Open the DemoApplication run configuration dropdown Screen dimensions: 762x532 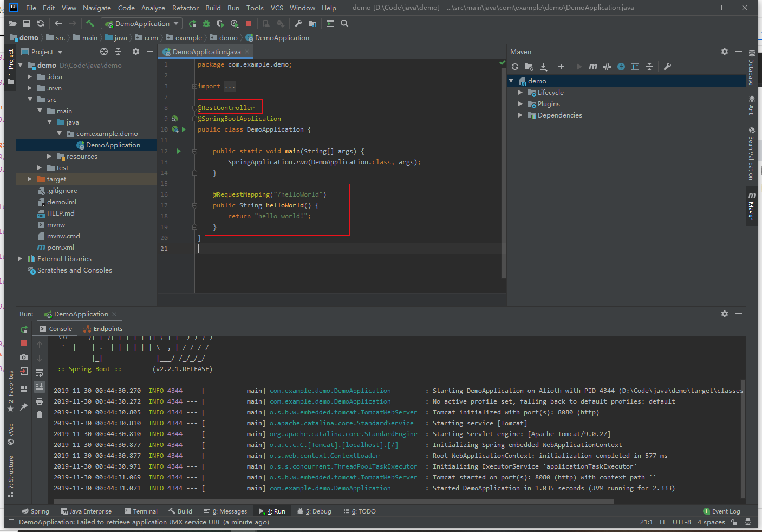[142, 23]
